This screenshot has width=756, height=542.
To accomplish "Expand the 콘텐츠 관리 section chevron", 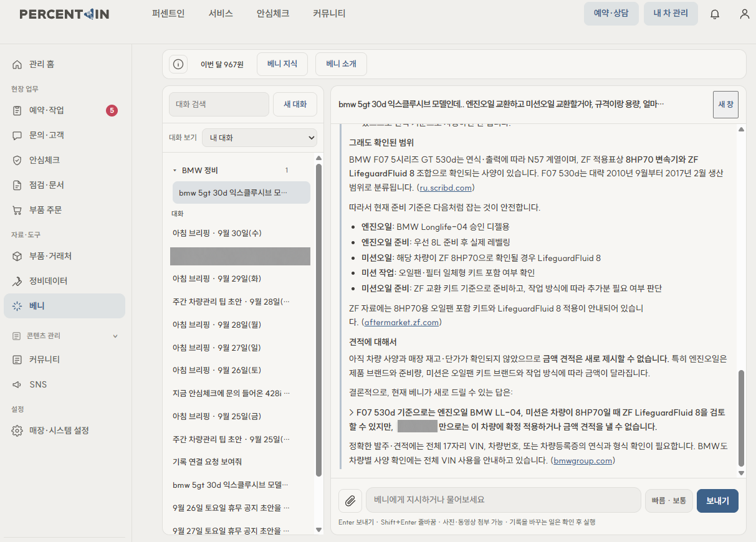I will coord(115,336).
